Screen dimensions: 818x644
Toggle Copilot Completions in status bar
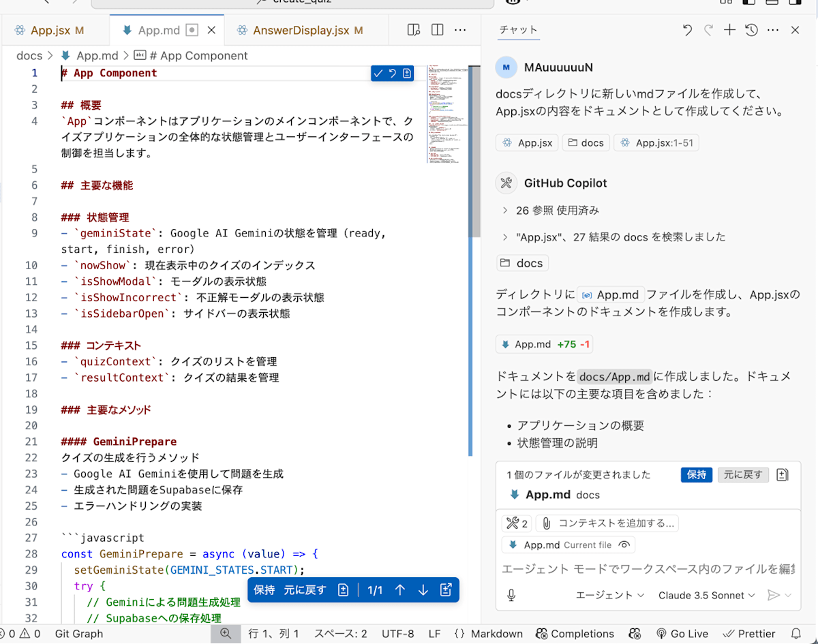tap(574, 634)
